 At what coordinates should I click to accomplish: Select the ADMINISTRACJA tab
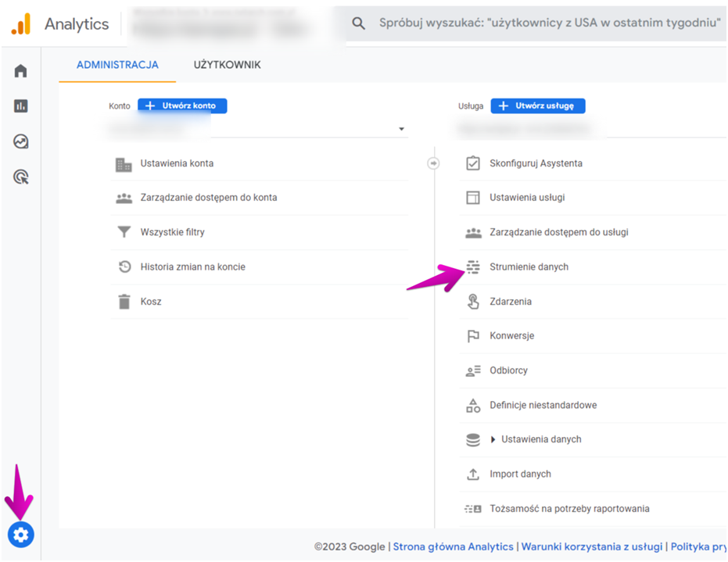[x=117, y=65]
